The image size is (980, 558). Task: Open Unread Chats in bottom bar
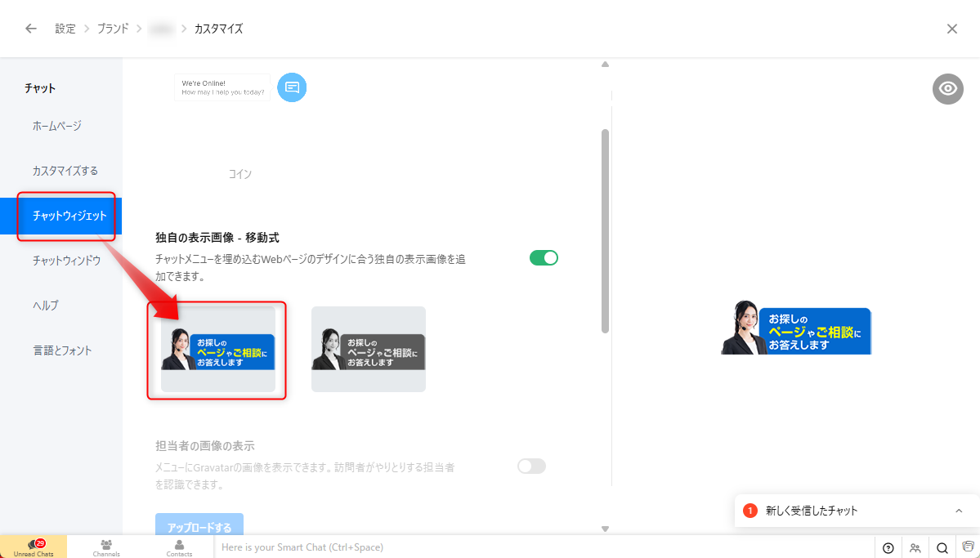pyautogui.click(x=34, y=547)
